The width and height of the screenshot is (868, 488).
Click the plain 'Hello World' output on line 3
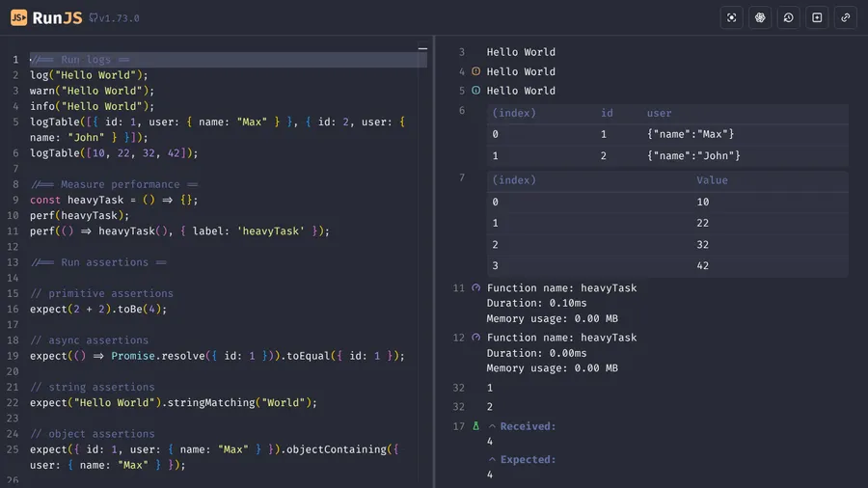pos(521,52)
